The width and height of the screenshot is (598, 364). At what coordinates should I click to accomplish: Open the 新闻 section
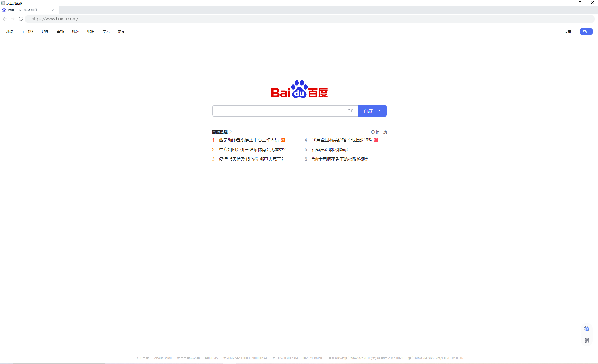pos(10,31)
